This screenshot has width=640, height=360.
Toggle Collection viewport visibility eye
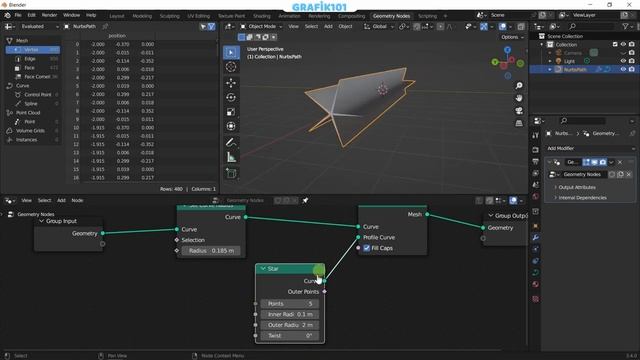(623, 44)
